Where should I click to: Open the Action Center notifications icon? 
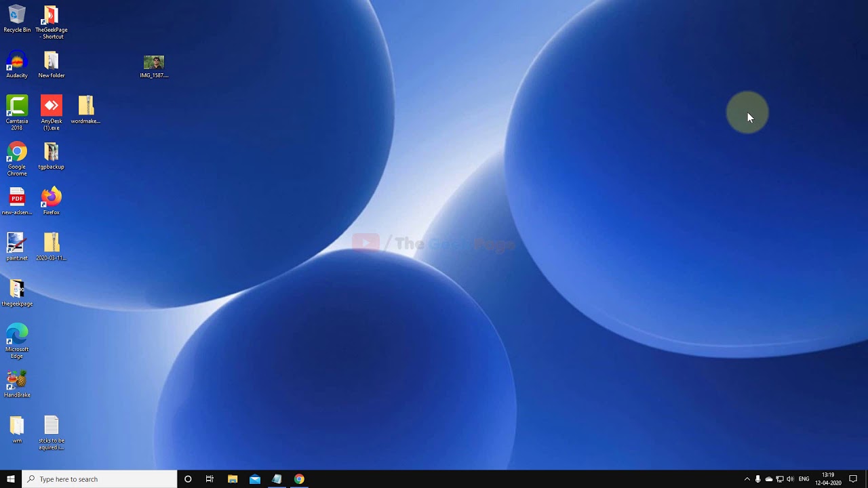853,479
